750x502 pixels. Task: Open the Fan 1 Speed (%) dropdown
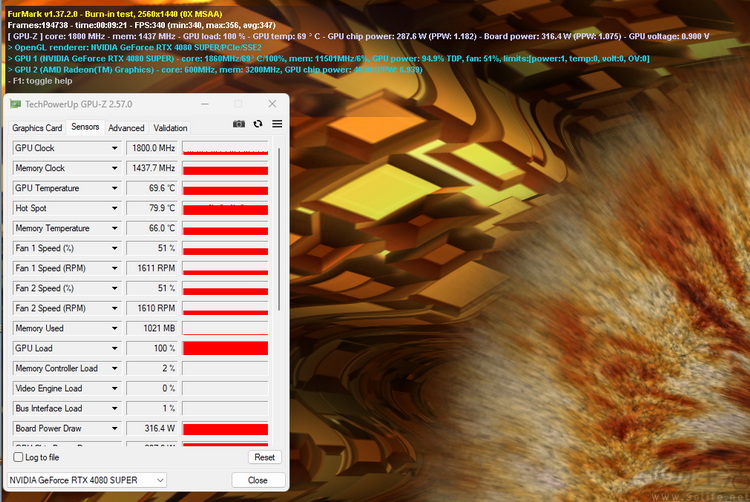[114, 249]
